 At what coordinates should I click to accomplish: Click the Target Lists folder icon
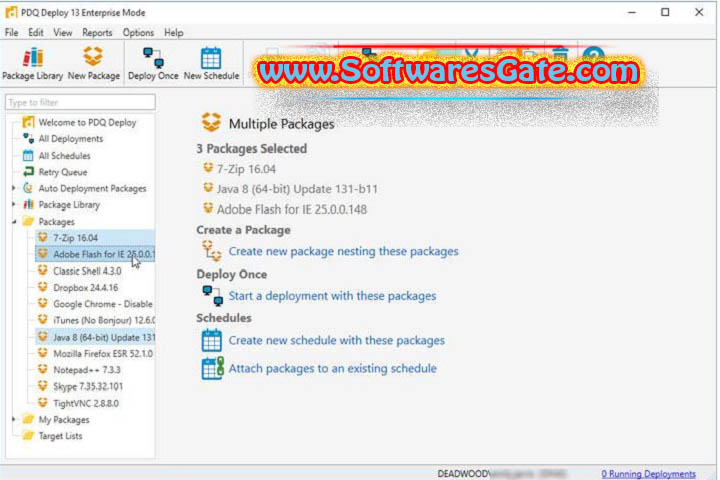(28, 435)
